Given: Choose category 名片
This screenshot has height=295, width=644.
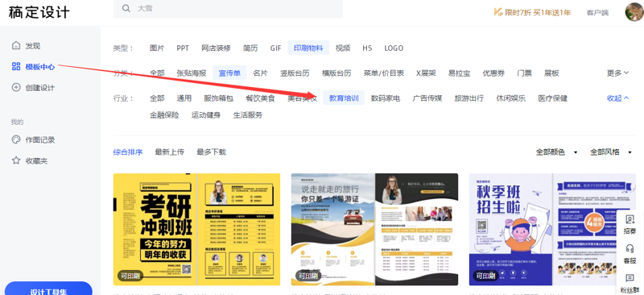Looking at the screenshot, I should pyautogui.click(x=260, y=73).
